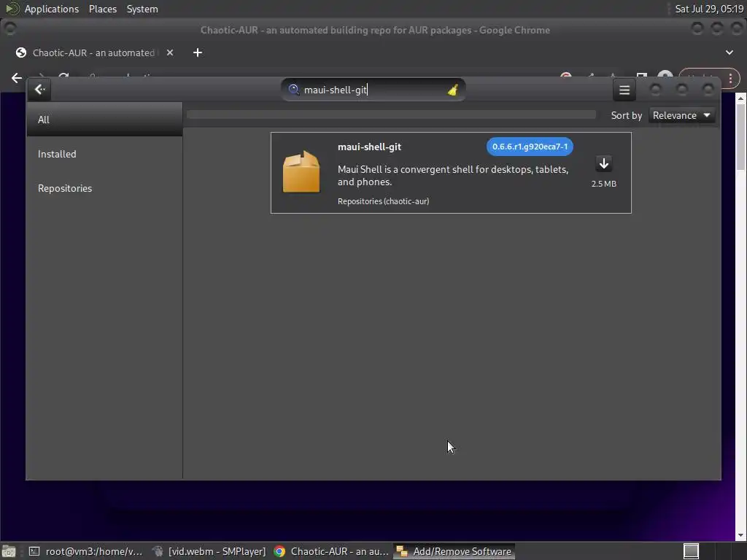The width and height of the screenshot is (747, 560).
Task: Open the System menu
Action: 142,9
